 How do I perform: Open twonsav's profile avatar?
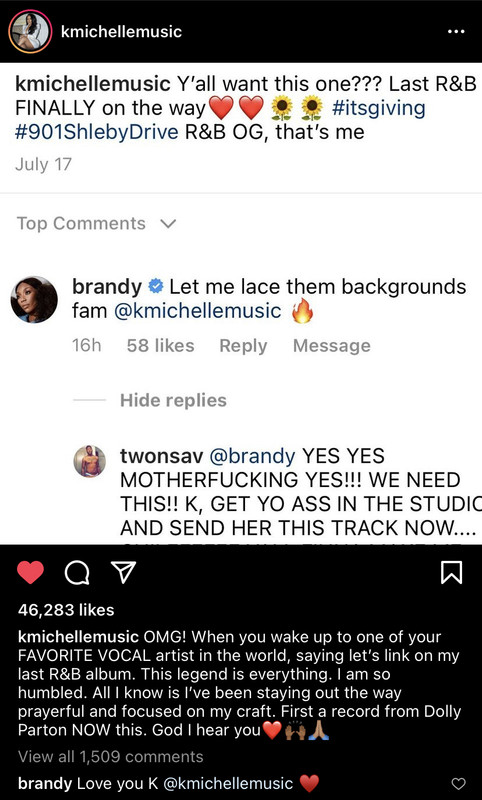point(90,461)
